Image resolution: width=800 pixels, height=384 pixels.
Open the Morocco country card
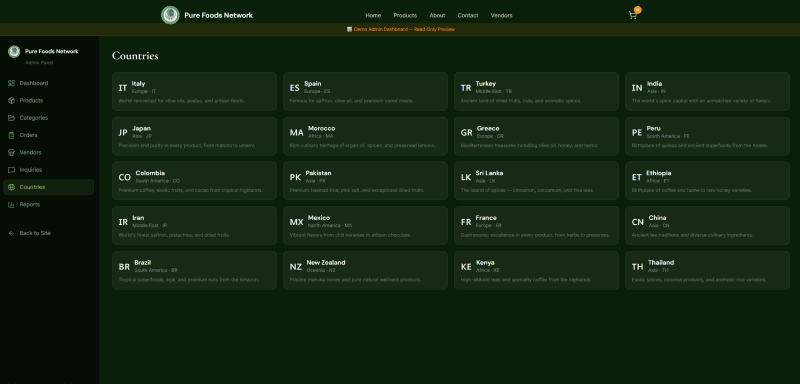[x=365, y=136]
